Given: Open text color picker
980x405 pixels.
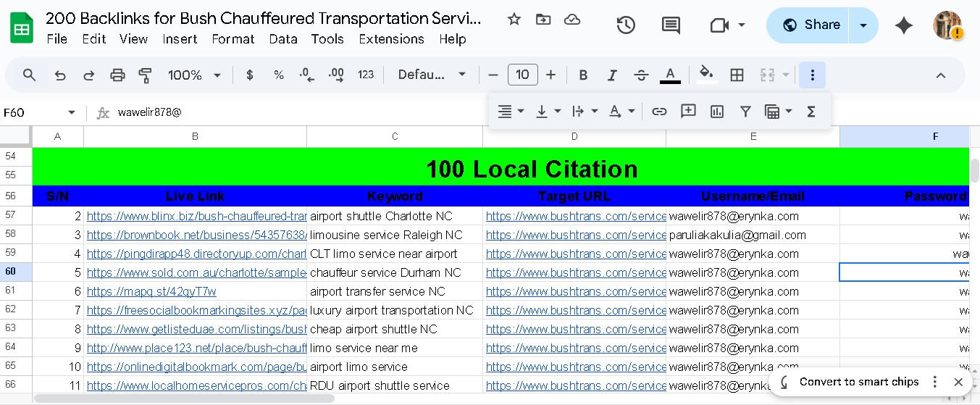Looking at the screenshot, I should click(x=670, y=75).
